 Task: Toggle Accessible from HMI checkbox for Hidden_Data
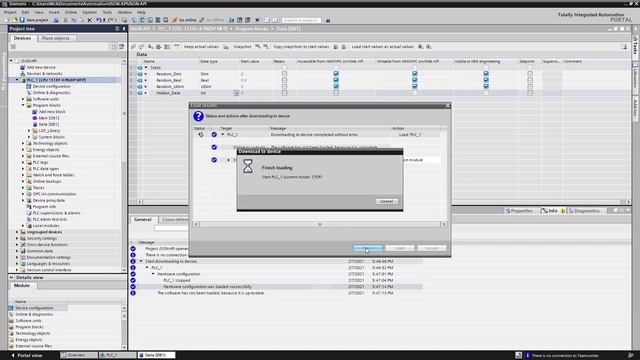(336, 93)
